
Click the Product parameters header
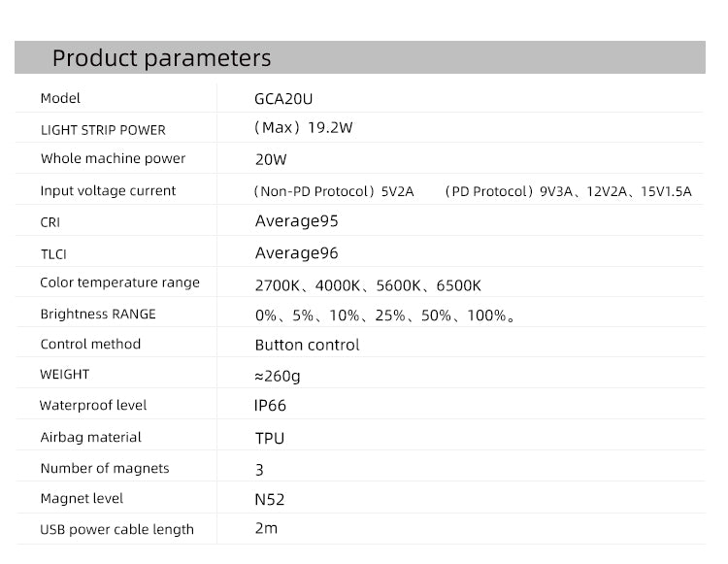point(161,58)
